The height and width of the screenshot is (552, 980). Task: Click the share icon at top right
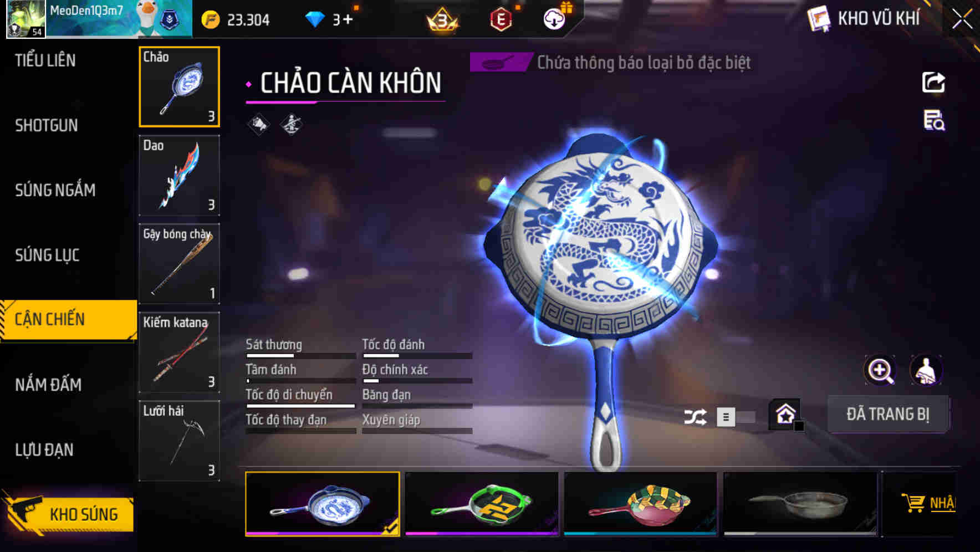click(x=933, y=83)
